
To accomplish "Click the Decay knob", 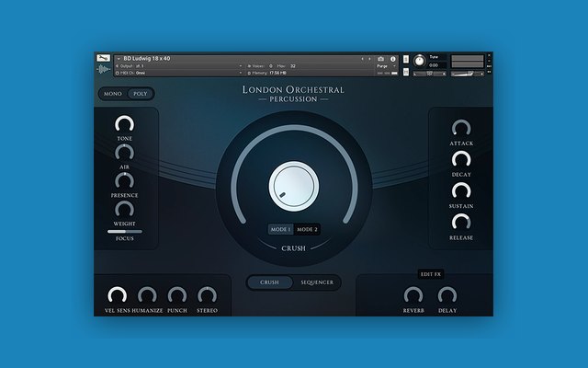I will [461, 160].
